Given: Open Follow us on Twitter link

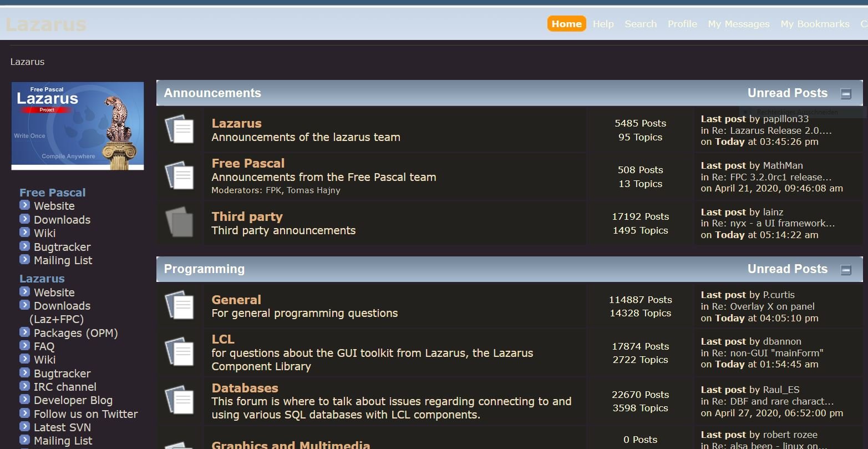Looking at the screenshot, I should (85, 414).
